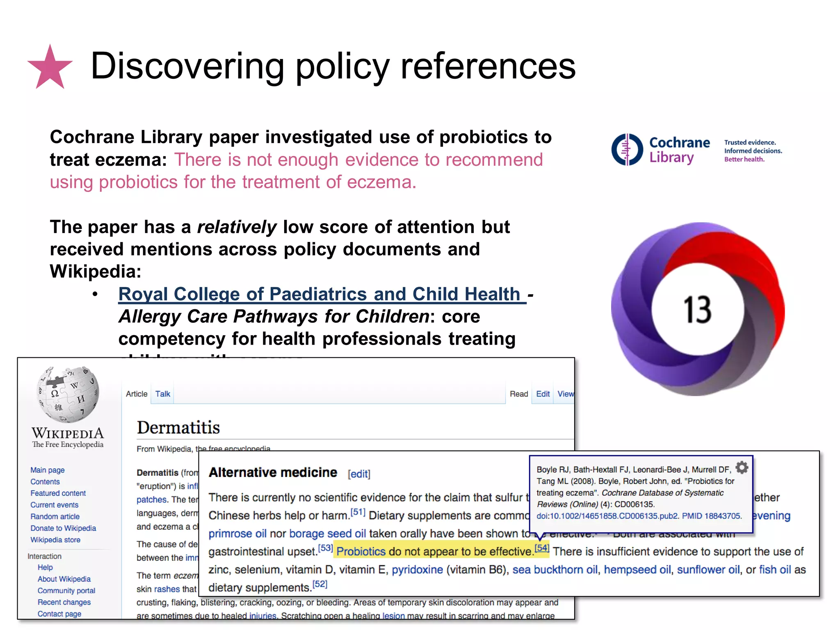Click the Dermatitis article heading
Viewport: 840px width, 630px height.
point(178,427)
